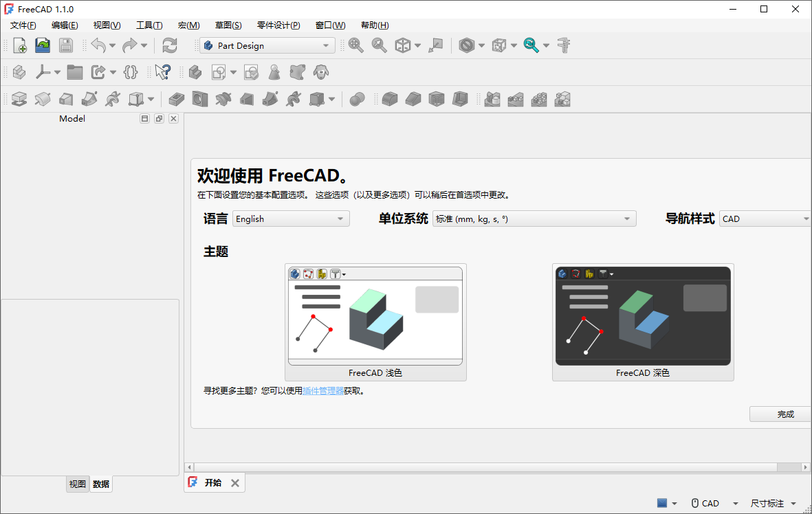The height and width of the screenshot is (514, 812).
Task: Open the 单位系统 unit system dropdown
Action: pyautogui.click(x=534, y=219)
